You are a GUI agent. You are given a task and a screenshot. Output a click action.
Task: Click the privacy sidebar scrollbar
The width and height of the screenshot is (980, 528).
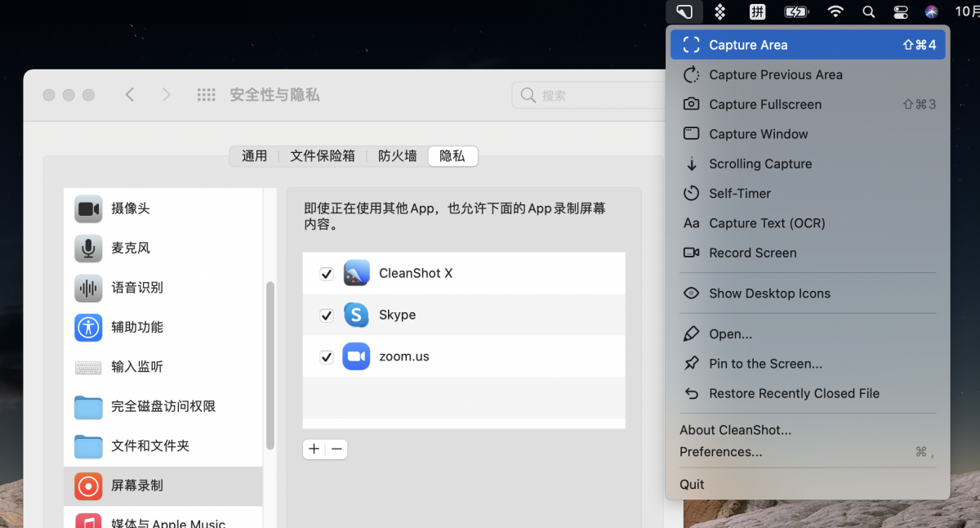pyautogui.click(x=269, y=365)
